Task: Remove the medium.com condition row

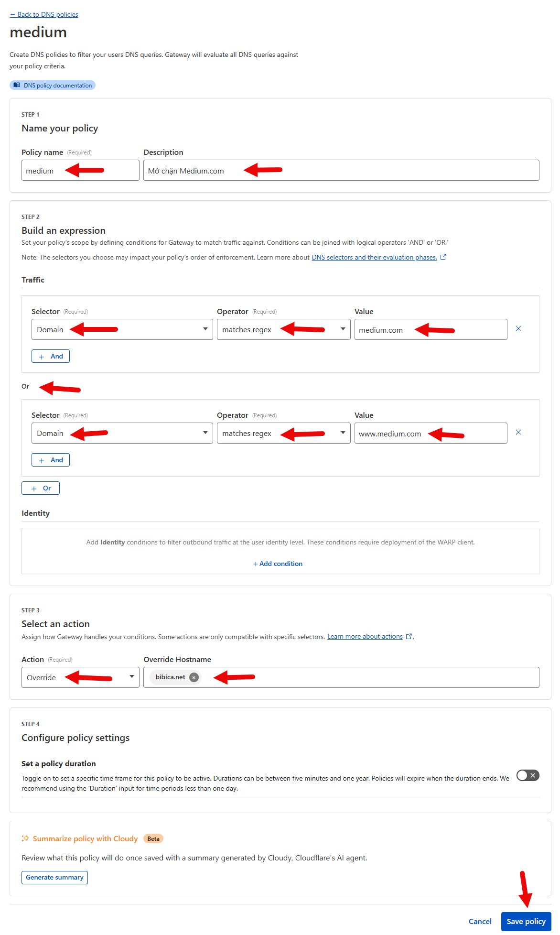Action: (x=518, y=329)
